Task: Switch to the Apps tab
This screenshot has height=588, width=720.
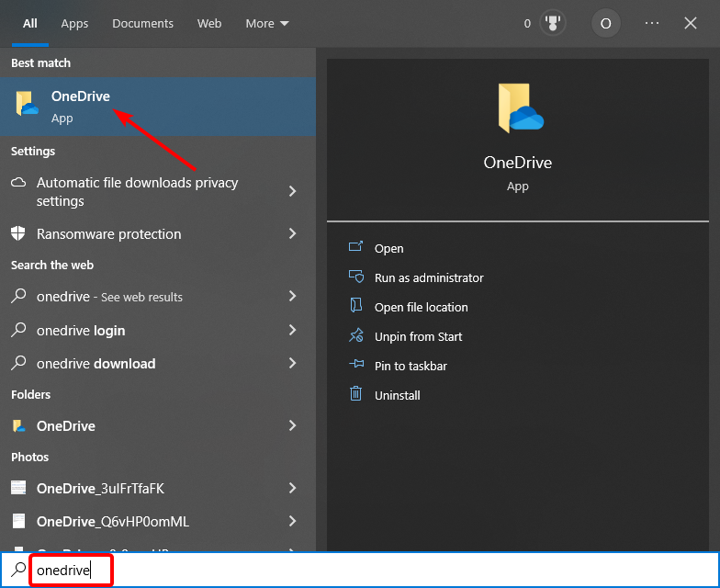Action: point(74,24)
